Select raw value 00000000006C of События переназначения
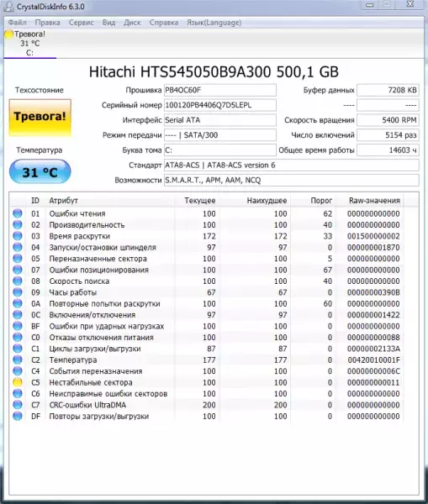This screenshot has width=428, height=504. coord(373,371)
